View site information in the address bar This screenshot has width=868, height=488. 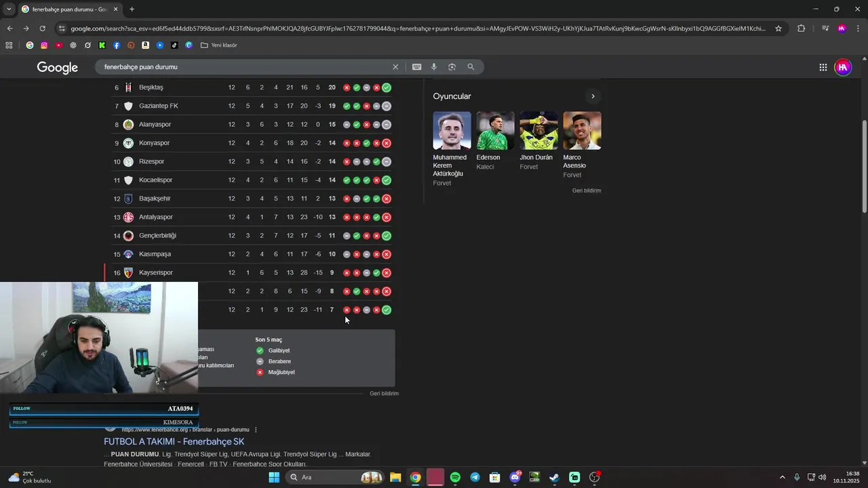point(62,28)
